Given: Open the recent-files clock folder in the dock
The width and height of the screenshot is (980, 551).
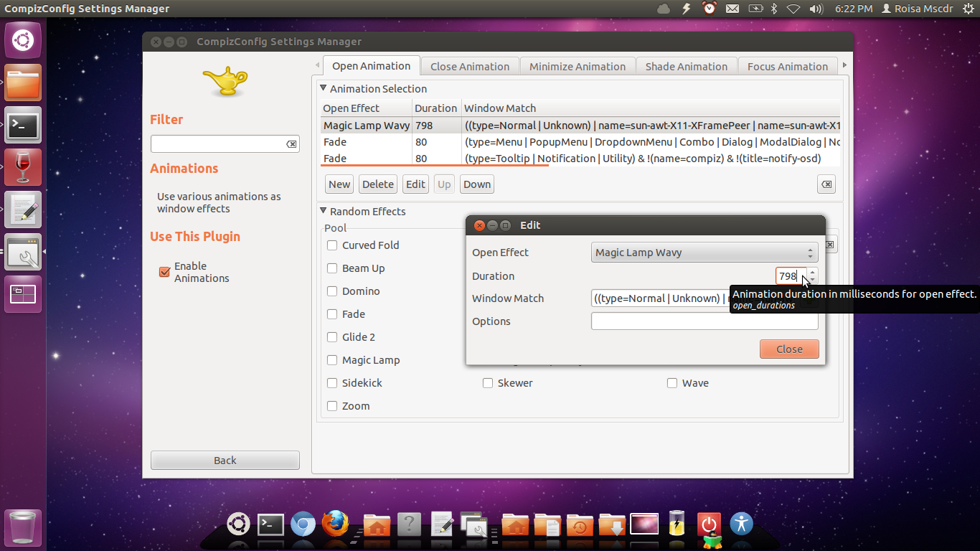Looking at the screenshot, I should [x=580, y=525].
